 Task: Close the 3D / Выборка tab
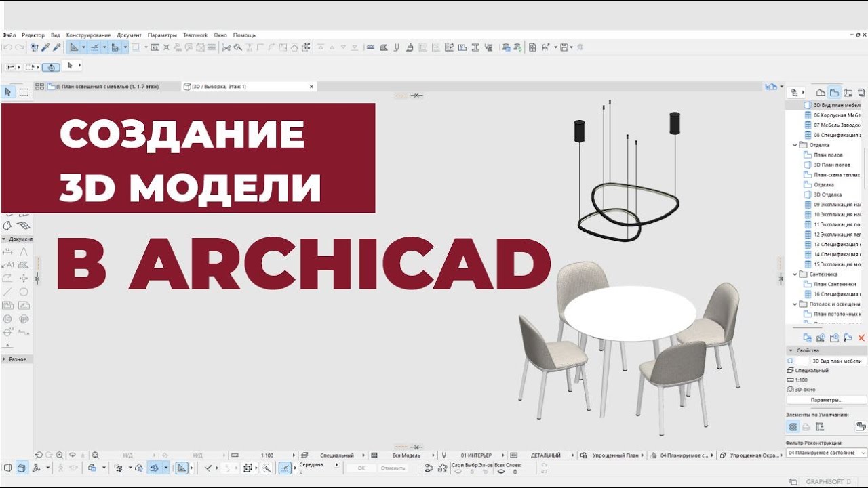point(311,87)
